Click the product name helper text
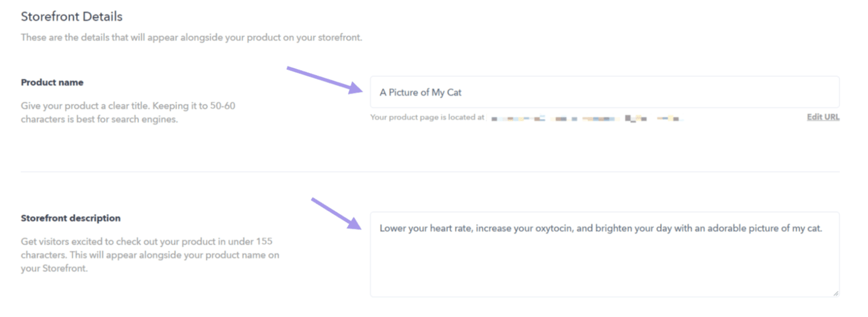 click(128, 112)
